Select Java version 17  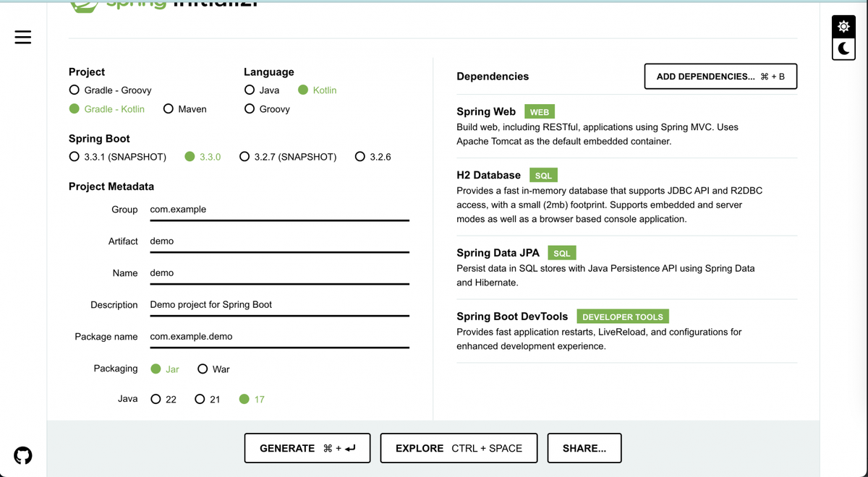[x=252, y=399]
